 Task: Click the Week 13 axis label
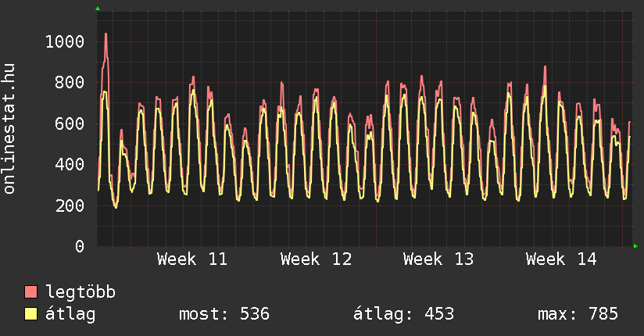[x=438, y=259]
